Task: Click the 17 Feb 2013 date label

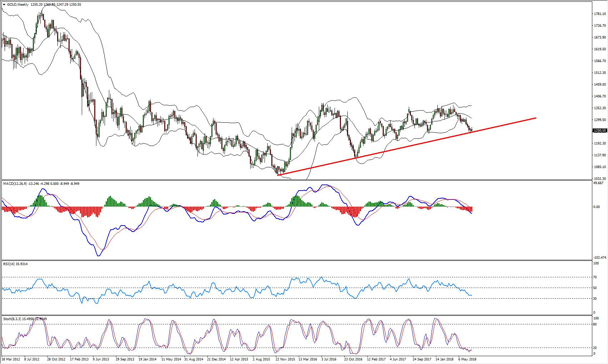Action: [x=79, y=359]
